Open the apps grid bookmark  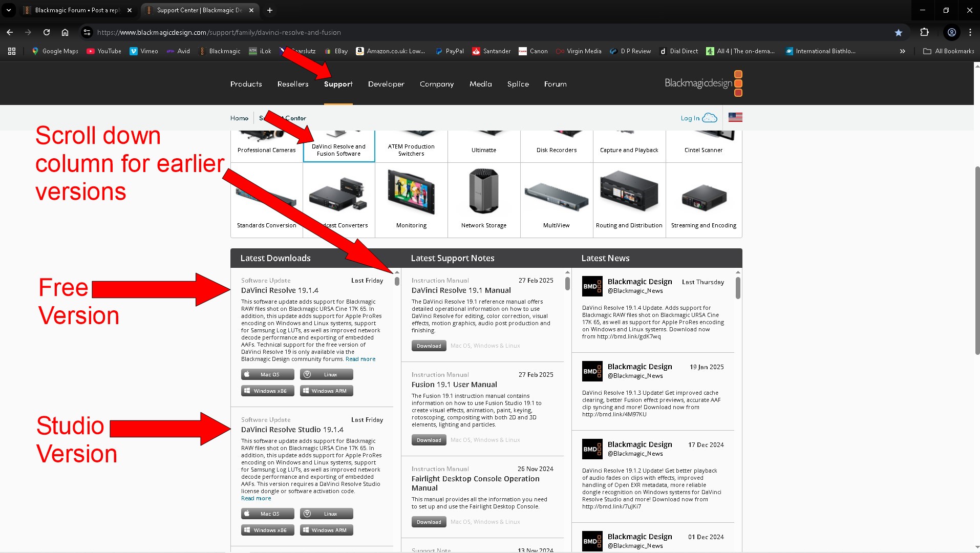[12, 51]
